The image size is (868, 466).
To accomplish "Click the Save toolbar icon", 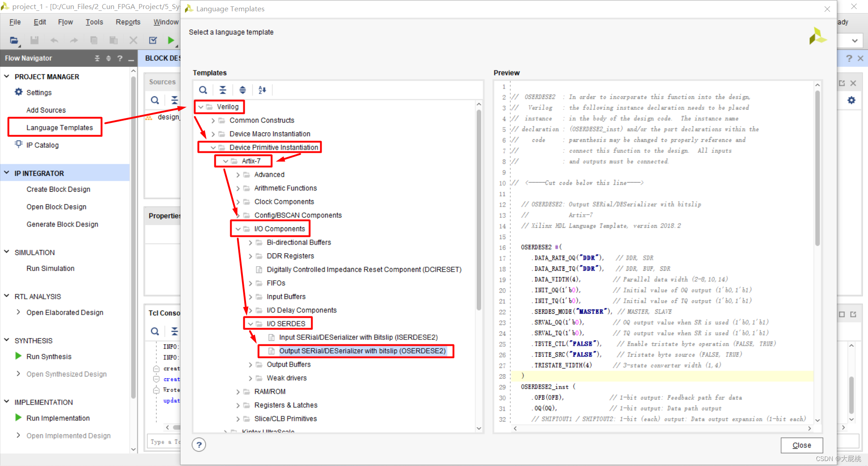I will click(34, 40).
